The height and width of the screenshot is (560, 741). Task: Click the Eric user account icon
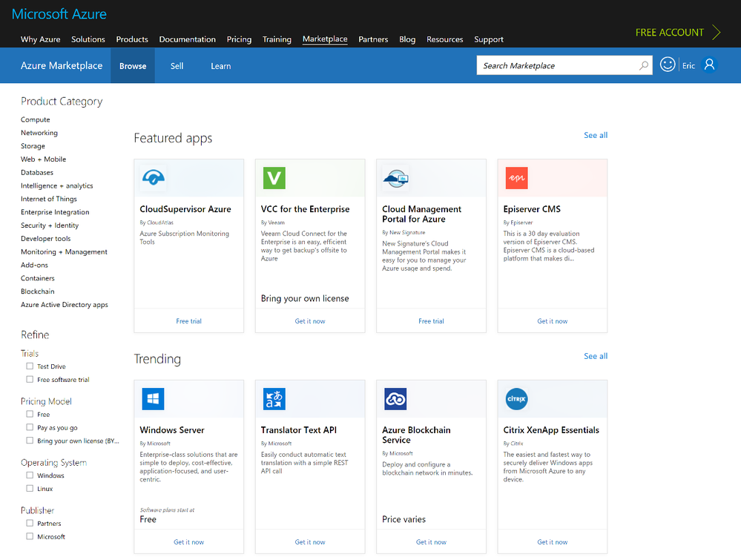coord(709,65)
